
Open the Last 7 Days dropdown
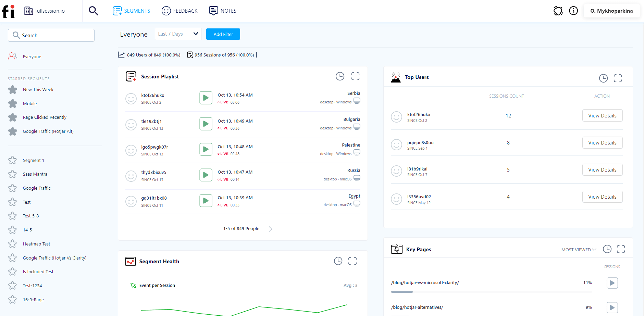178,34
